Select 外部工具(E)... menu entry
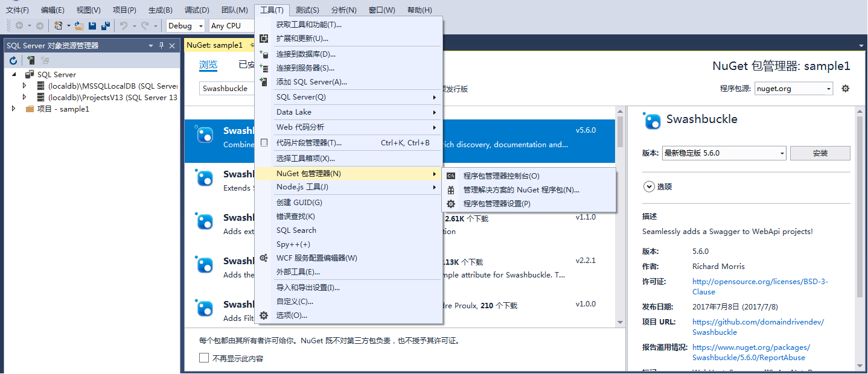The height and width of the screenshot is (374, 868). 349,272
